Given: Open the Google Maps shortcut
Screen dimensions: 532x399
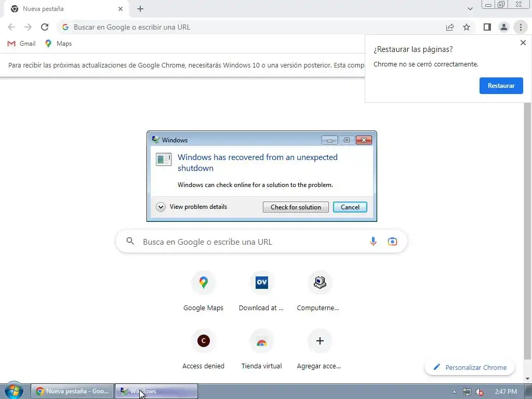Looking at the screenshot, I should [203, 291].
